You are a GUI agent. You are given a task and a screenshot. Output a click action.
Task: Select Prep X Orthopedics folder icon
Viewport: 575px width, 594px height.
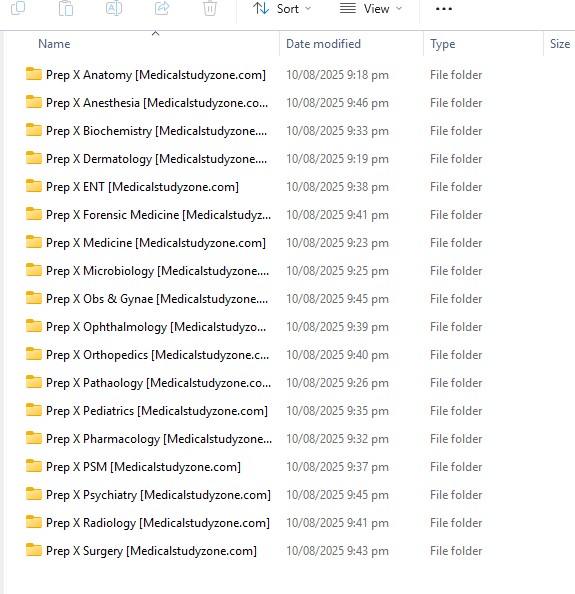click(x=34, y=354)
